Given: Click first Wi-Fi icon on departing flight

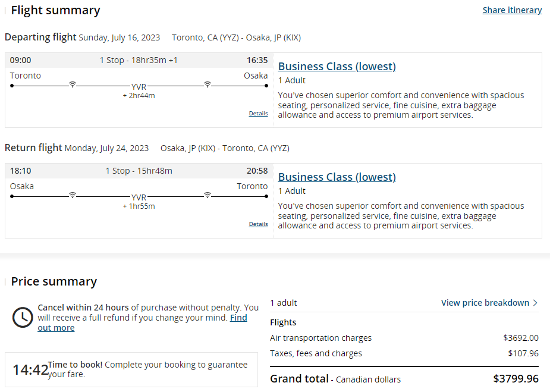Looking at the screenshot, I should [x=73, y=84].
